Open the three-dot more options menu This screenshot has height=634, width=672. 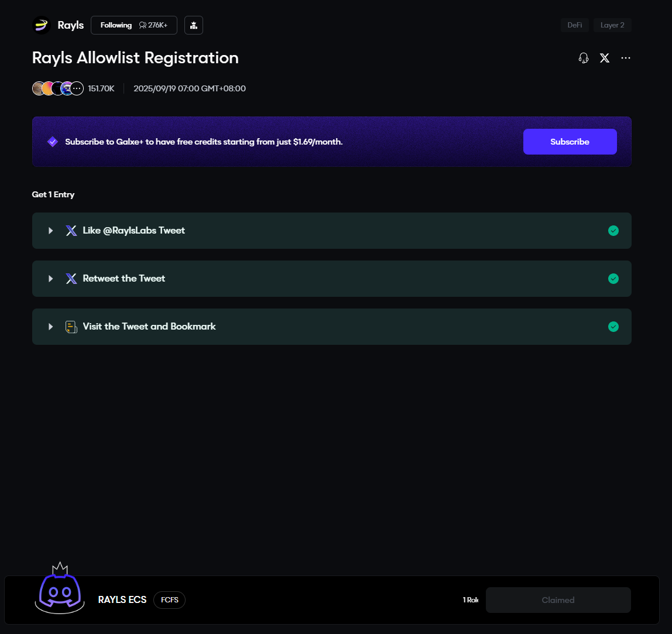(x=626, y=58)
